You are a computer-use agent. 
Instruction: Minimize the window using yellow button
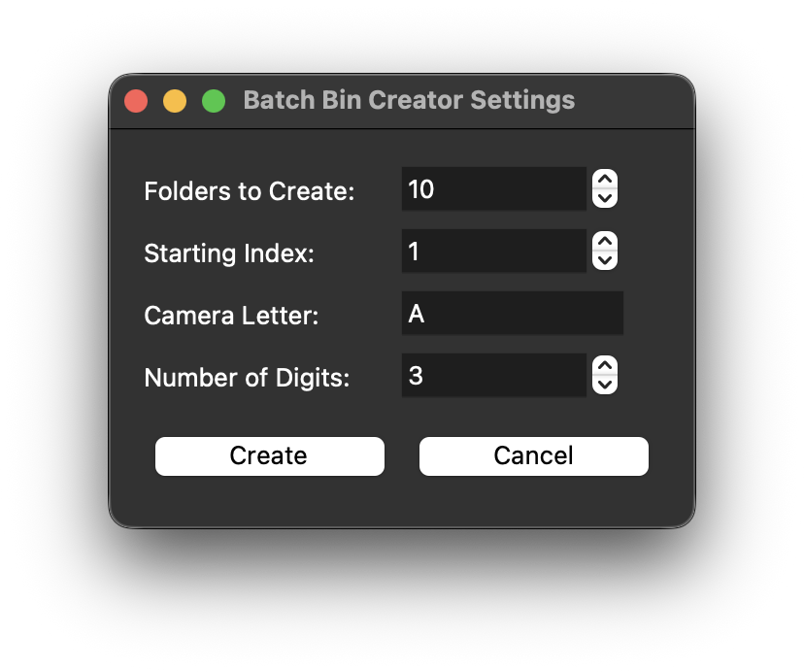pyautogui.click(x=175, y=101)
